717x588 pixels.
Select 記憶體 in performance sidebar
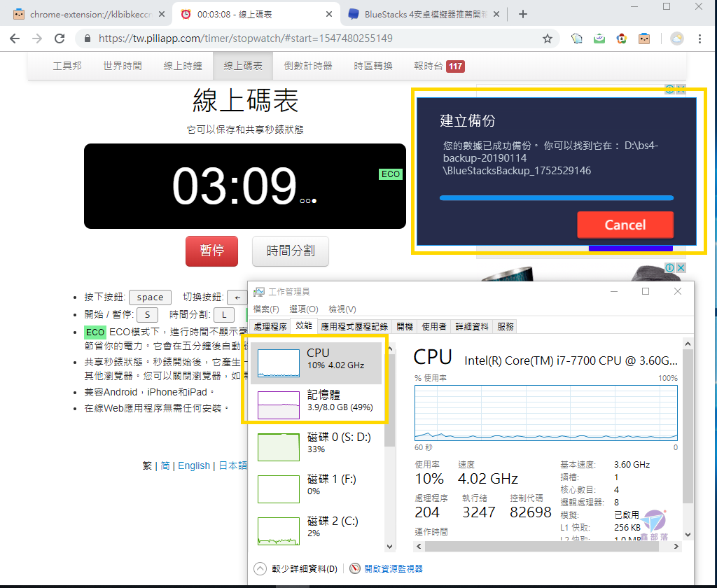[316, 405]
